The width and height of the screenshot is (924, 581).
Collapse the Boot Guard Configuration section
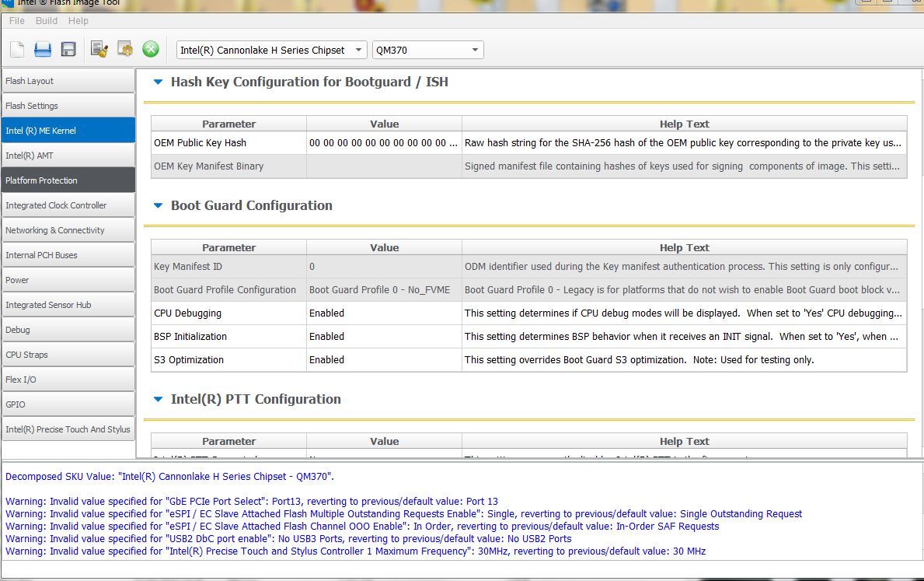coord(158,206)
